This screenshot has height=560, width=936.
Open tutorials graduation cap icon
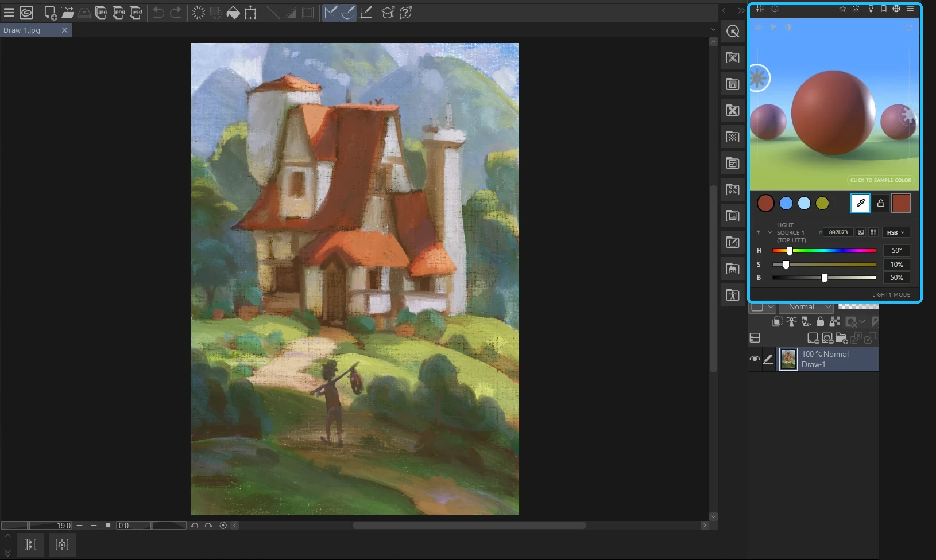[388, 13]
